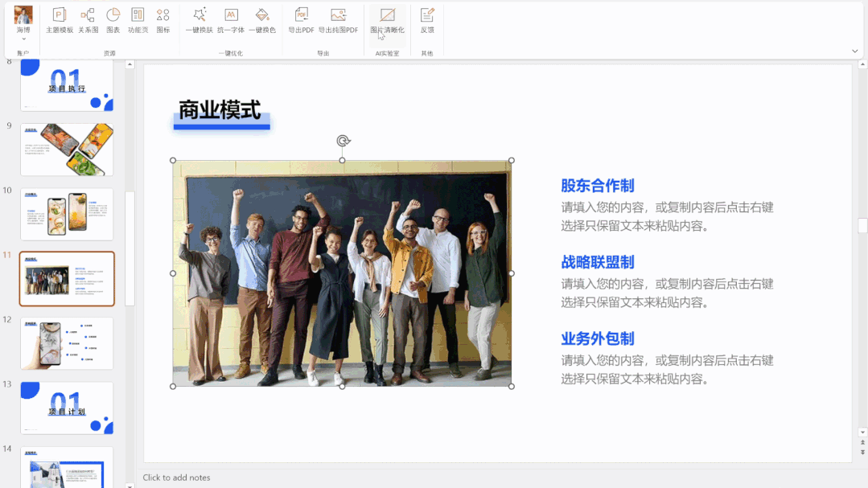Click the group photo on the slide
The height and width of the screenshot is (488, 868).
(342, 273)
